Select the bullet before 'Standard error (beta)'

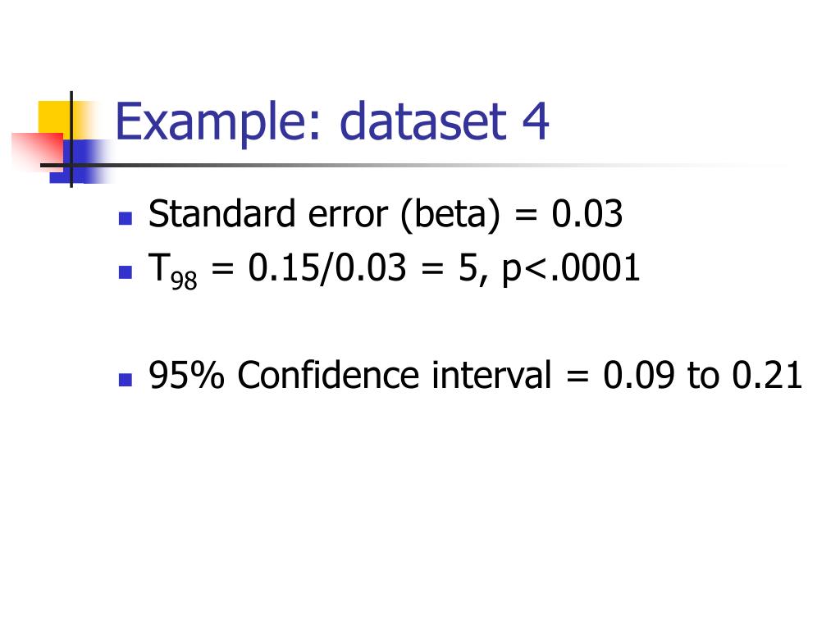tap(126, 218)
